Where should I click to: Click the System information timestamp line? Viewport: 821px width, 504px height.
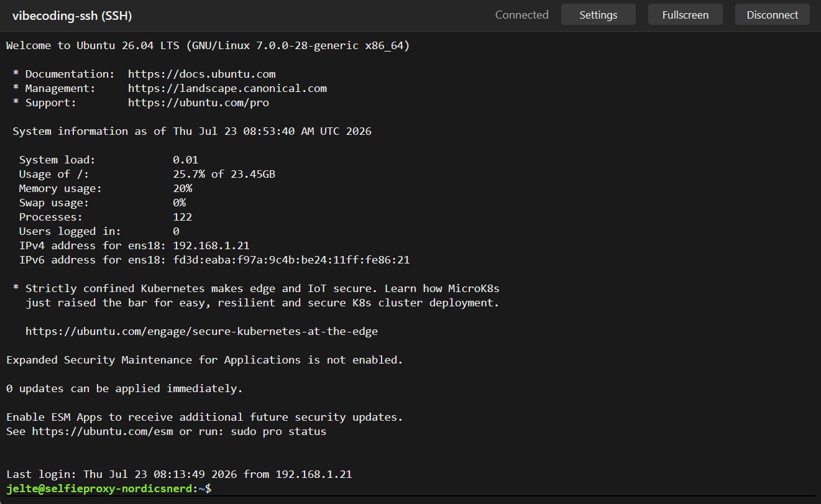[x=192, y=131]
